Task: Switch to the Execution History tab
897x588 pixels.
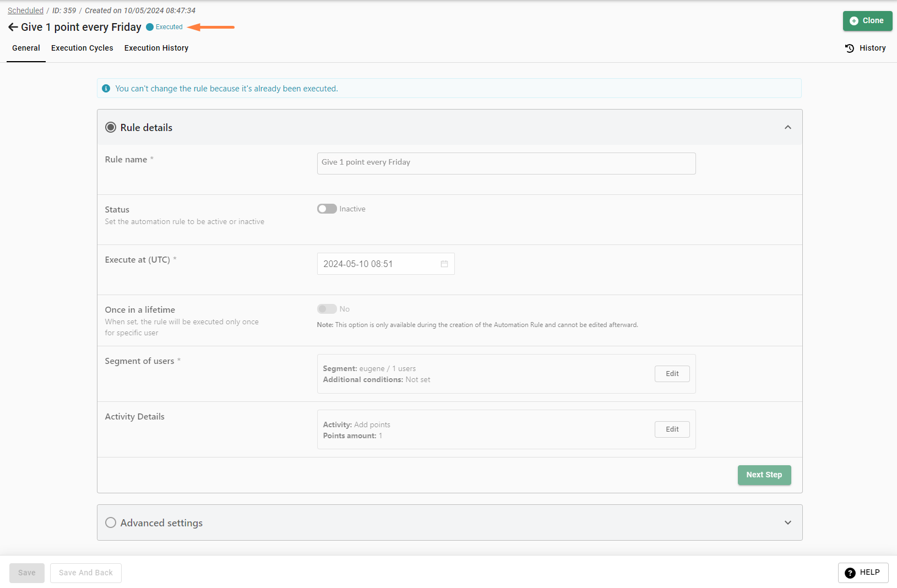Action: click(156, 48)
